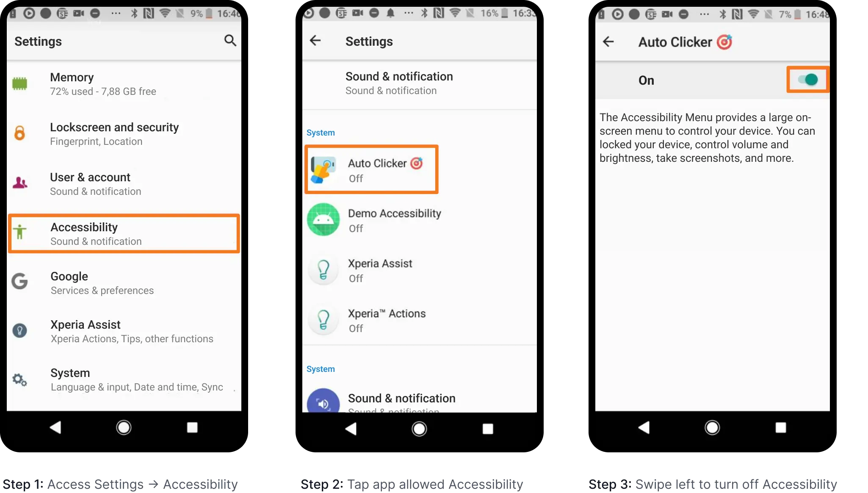Select the User & account people icon

coord(20,183)
